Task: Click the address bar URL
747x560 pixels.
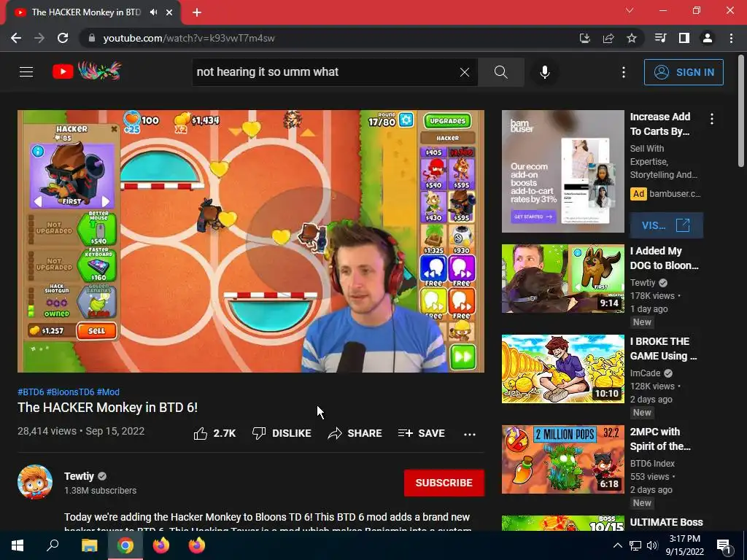Action: pyautogui.click(x=189, y=38)
